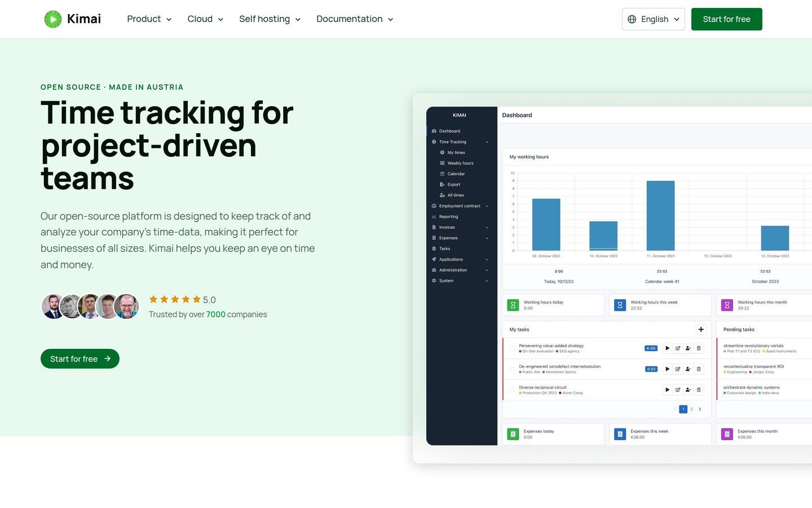Click the five-star rating icons
Viewport: 812px width, 508px height.
(x=175, y=299)
